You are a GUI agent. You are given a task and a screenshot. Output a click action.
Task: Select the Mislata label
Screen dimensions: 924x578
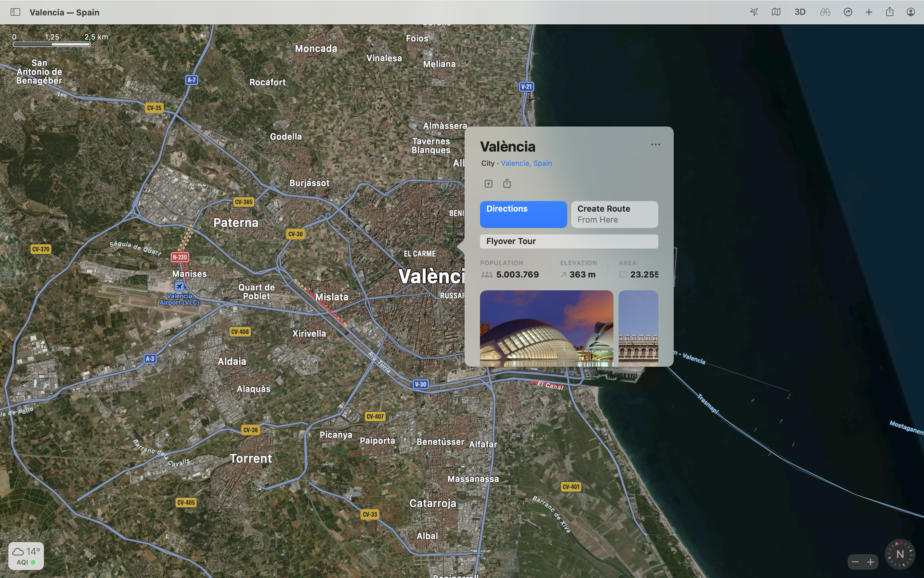tap(331, 297)
